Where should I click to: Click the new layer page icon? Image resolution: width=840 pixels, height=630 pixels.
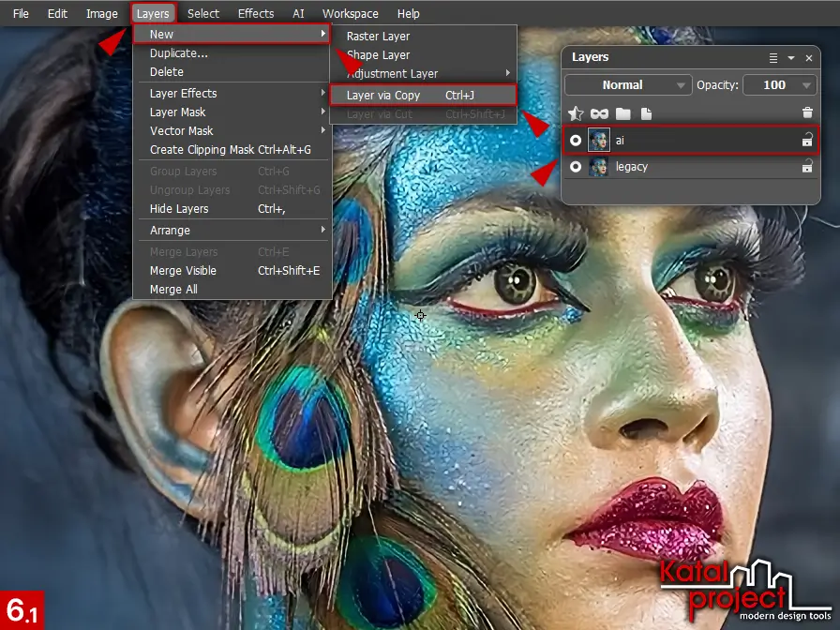(x=646, y=113)
